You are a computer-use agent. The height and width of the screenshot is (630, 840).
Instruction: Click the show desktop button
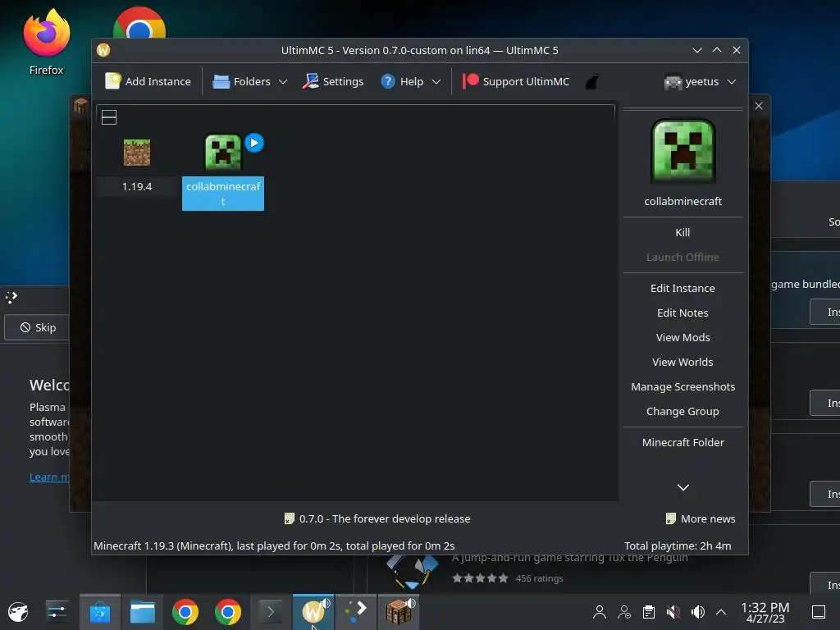tap(819, 612)
